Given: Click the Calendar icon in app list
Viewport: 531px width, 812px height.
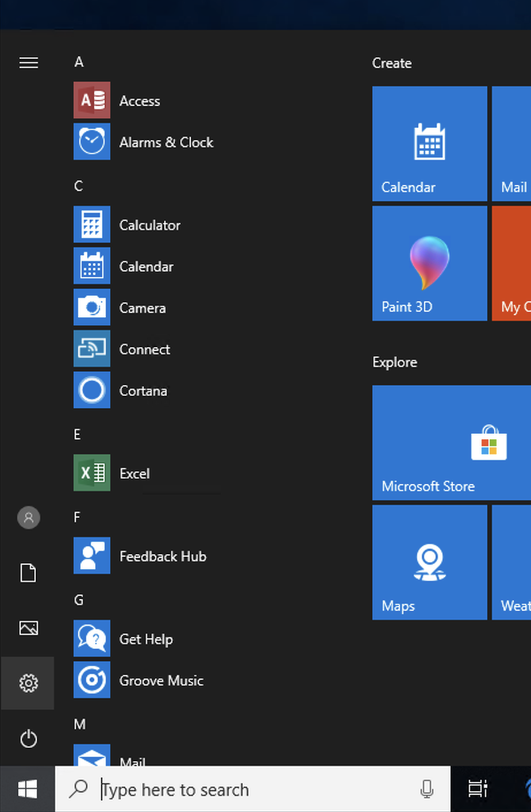Looking at the screenshot, I should (92, 266).
